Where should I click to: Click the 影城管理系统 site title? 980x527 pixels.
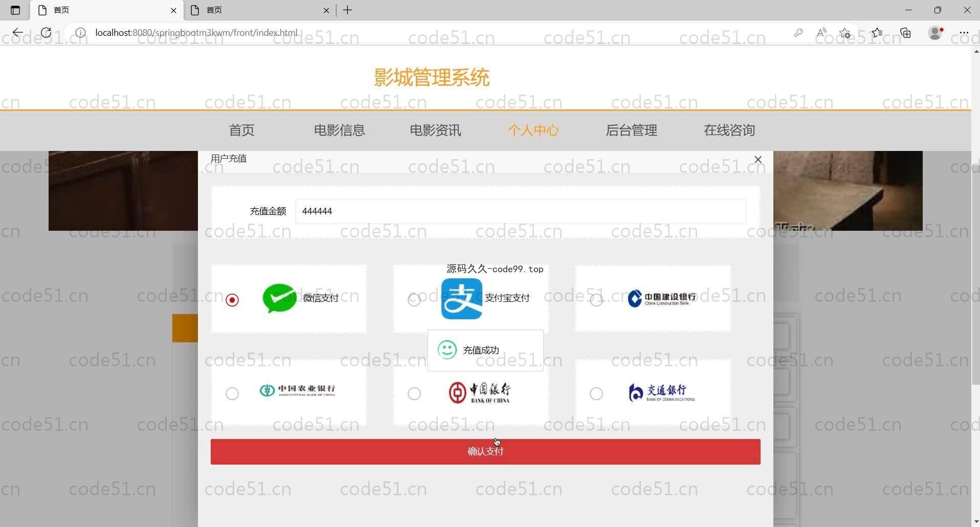tap(432, 78)
